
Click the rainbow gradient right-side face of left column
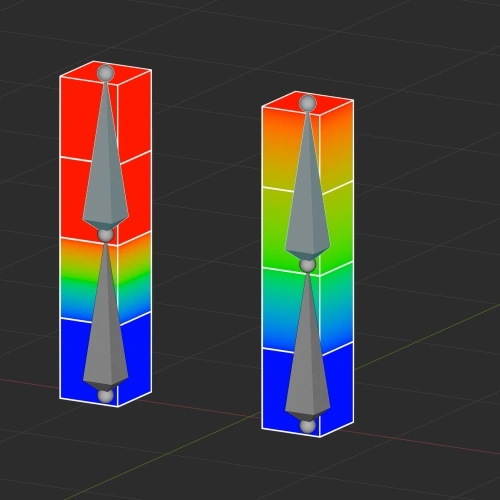coord(135,277)
